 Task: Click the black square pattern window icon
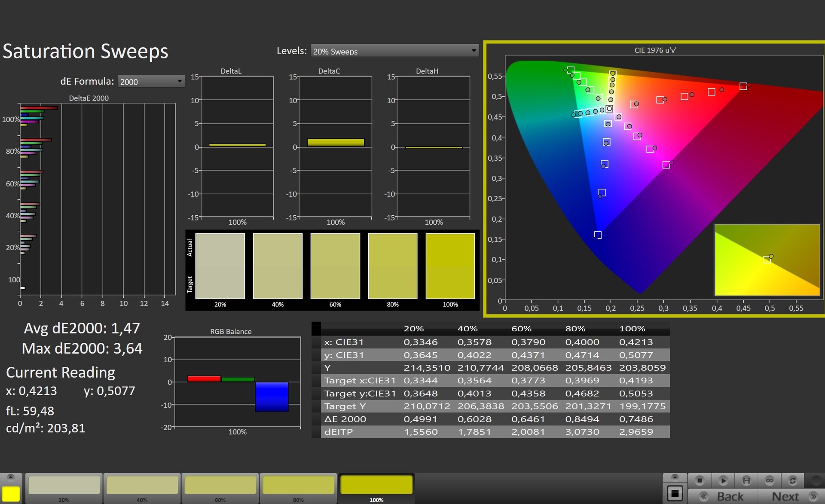pos(675,493)
